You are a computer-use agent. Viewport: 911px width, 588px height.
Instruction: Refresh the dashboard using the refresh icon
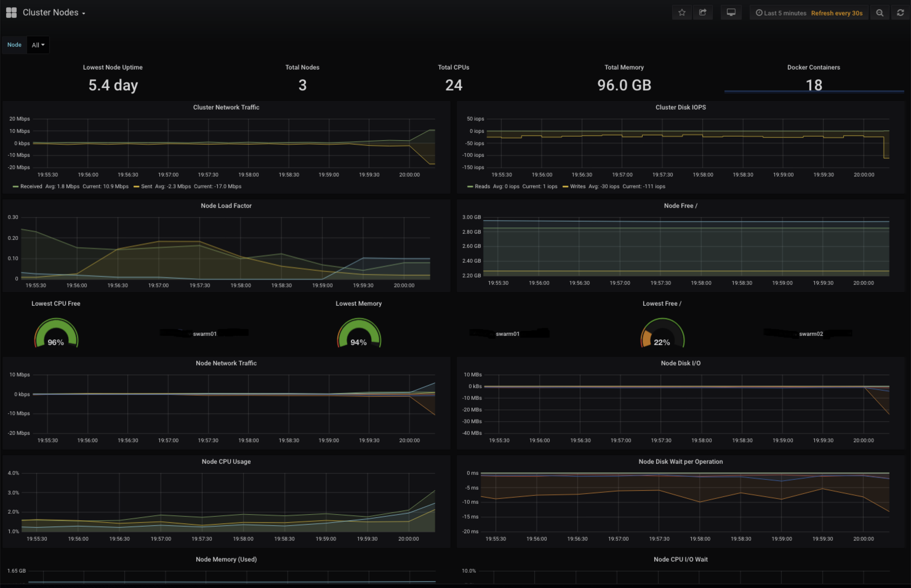pyautogui.click(x=900, y=13)
